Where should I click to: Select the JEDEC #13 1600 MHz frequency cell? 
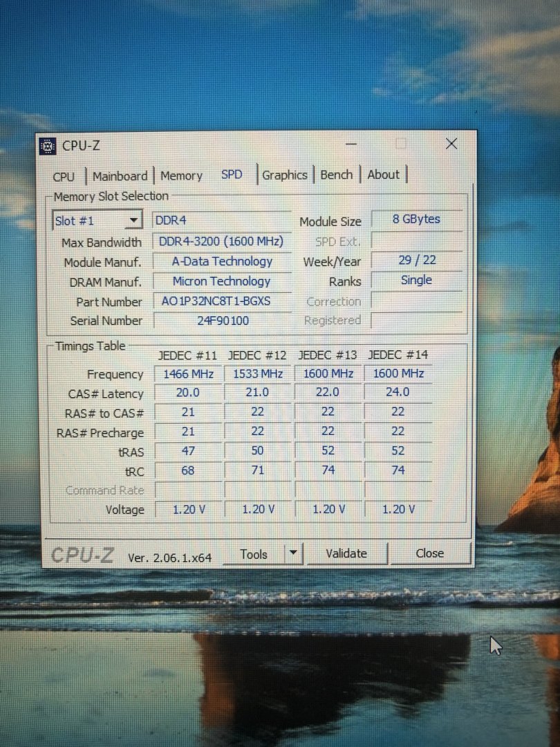[x=328, y=373]
